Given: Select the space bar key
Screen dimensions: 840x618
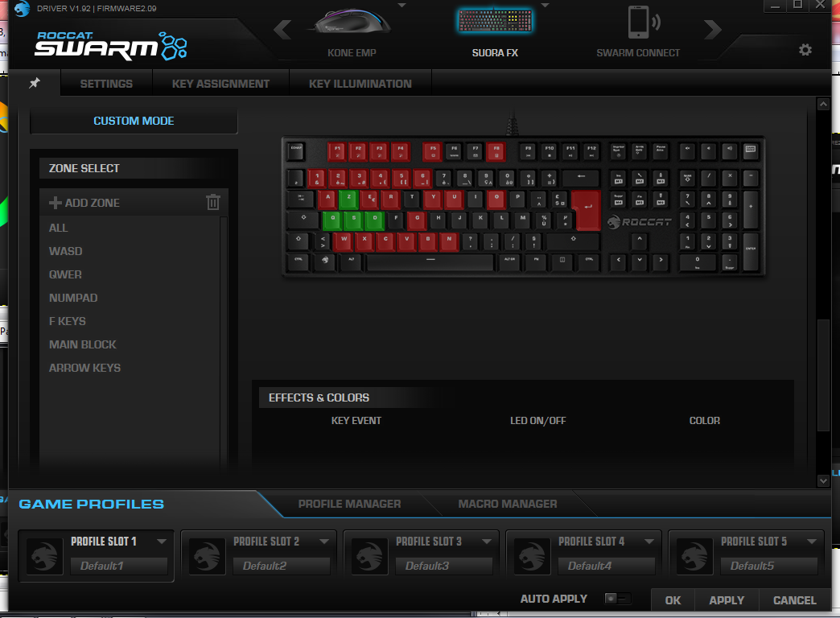Looking at the screenshot, I should tap(430, 262).
